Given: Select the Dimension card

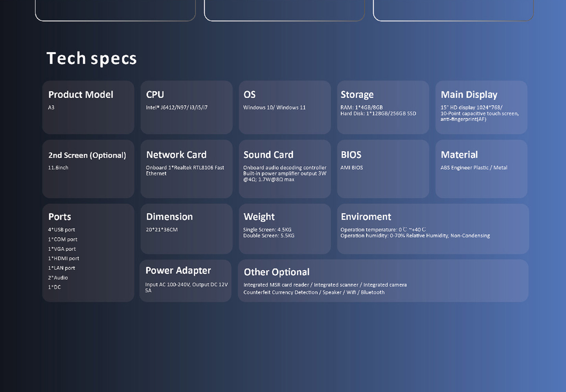Looking at the screenshot, I should (x=186, y=229).
